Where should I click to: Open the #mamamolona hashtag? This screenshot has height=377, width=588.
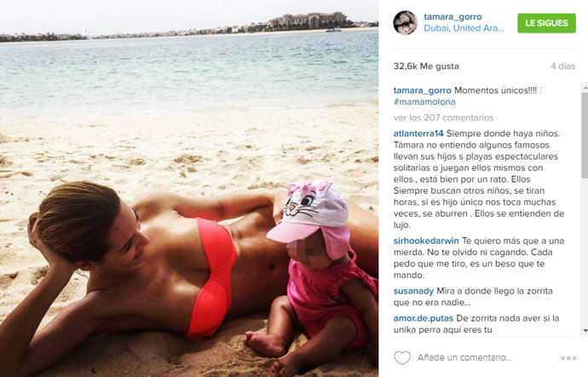click(424, 101)
